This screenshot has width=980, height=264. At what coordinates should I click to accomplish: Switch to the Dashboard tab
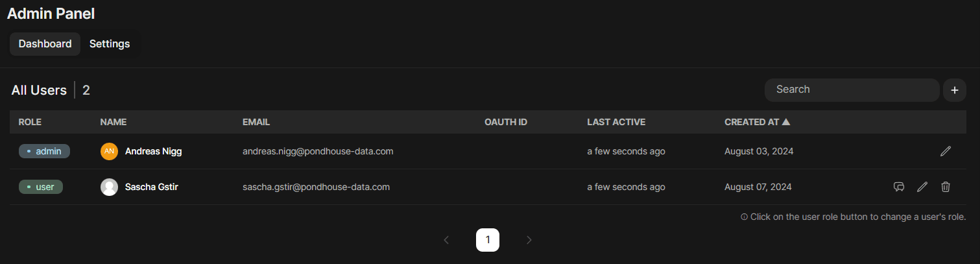click(45, 44)
